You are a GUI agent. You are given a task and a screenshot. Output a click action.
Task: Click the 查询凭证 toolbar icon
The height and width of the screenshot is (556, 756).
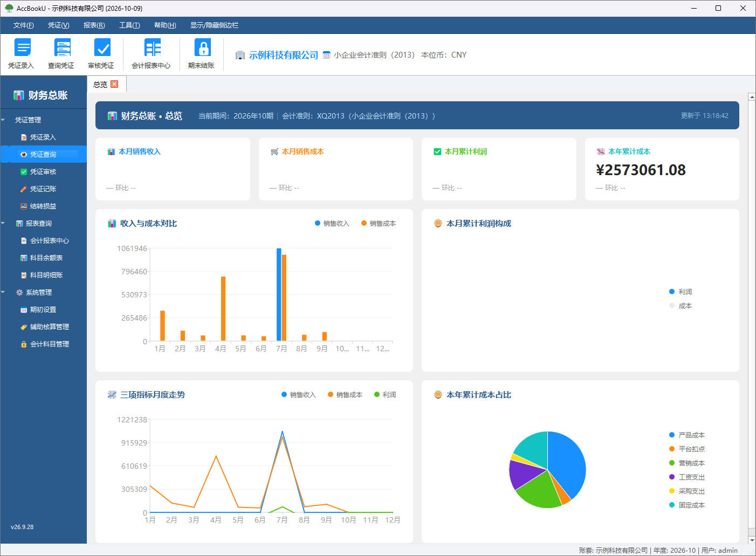point(61,53)
